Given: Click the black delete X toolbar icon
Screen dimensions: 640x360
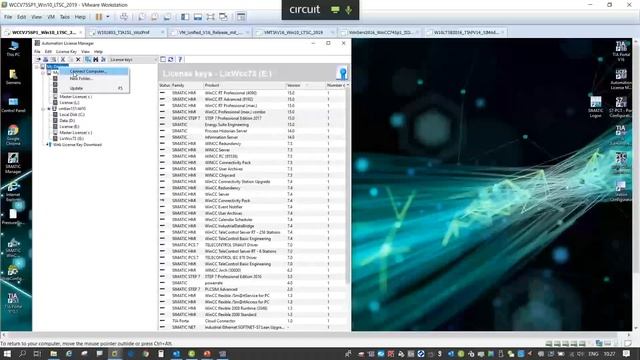Looking at the screenshot, I should point(78,60).
